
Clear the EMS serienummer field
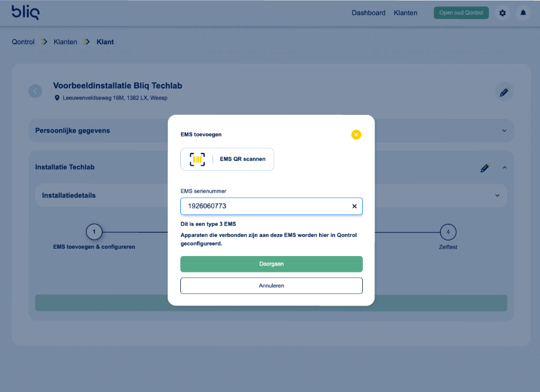point(354,206)
